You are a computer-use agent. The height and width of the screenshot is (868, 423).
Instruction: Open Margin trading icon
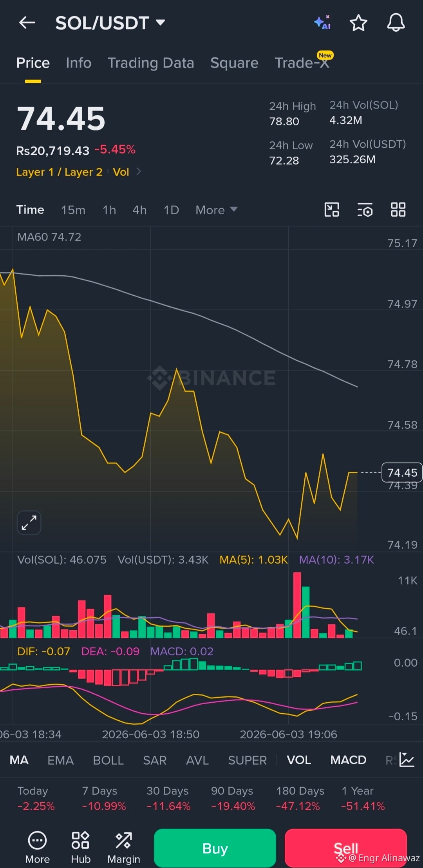124,848
